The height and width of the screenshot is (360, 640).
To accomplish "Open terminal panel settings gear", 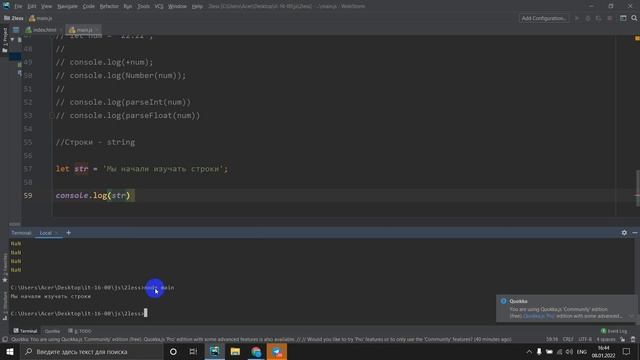I will pyautogui.click(x=624, y=233).
